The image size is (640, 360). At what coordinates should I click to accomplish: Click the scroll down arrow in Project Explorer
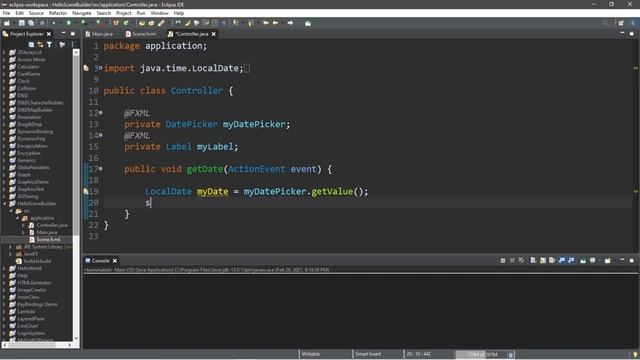(x=76, y=338)
